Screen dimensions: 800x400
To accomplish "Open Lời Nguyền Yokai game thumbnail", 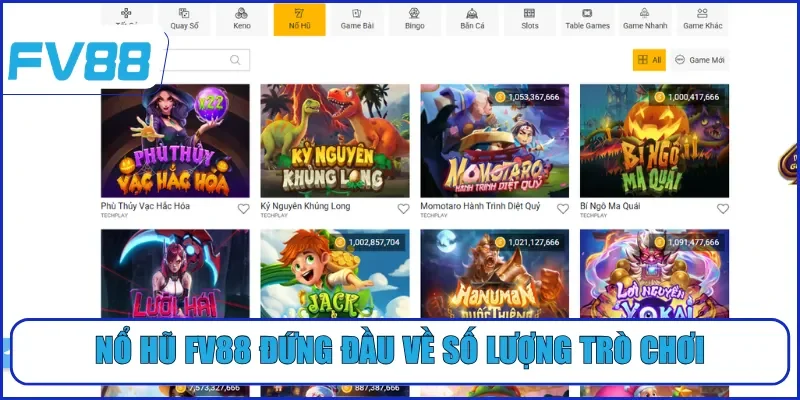I will (x=654, y=274).
